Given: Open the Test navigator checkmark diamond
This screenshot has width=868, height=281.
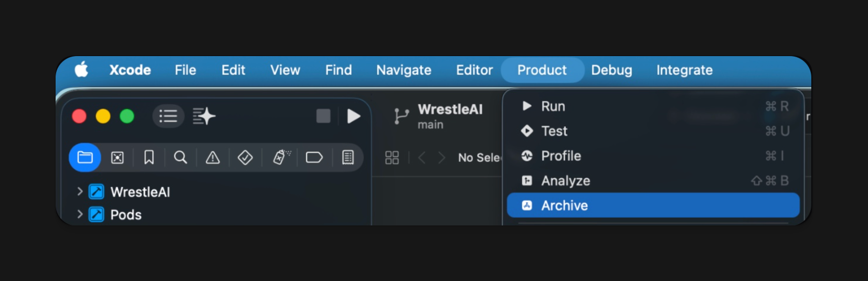Looking at the screenshot, I should [x=245, y=157].
